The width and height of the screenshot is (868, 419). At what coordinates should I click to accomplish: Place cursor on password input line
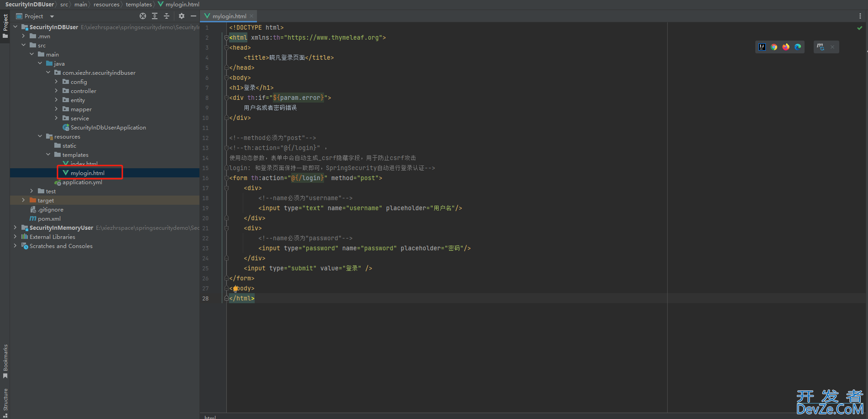[364, 248]
